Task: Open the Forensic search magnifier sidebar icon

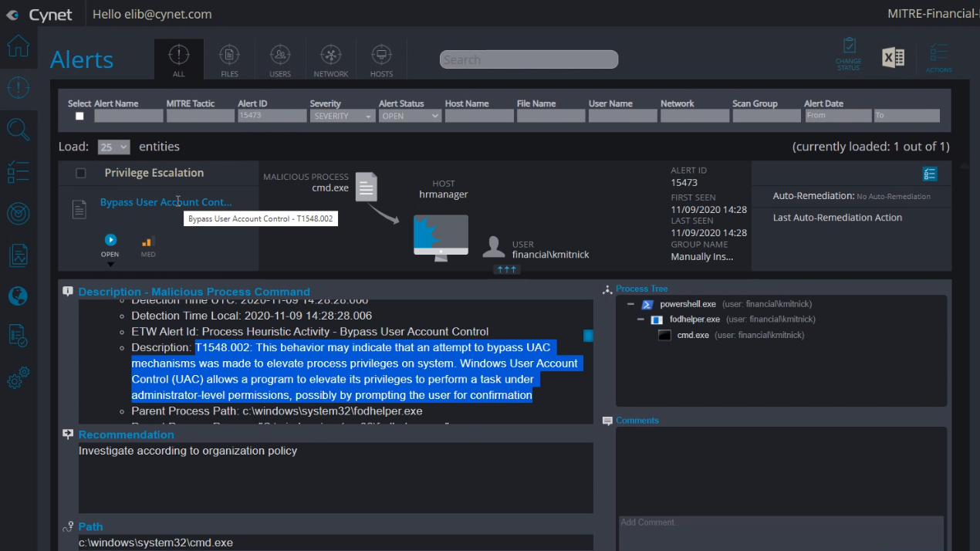Action: pos(19,129)
